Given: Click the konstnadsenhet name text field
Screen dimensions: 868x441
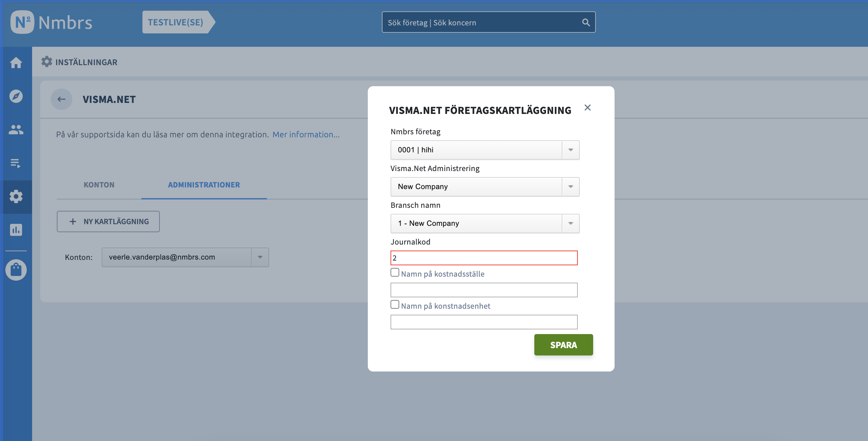Looking at the screenshot, I should (484, 322).
